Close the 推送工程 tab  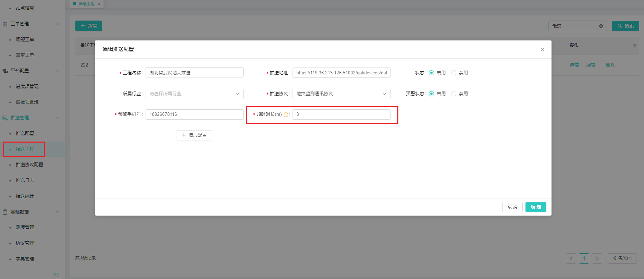[x=99, y=4]
